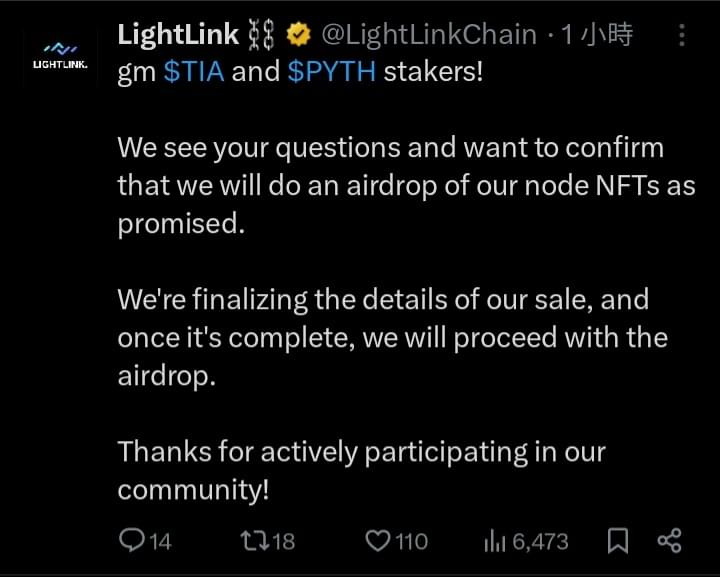Click the 14 replies count

click(160, 542)
